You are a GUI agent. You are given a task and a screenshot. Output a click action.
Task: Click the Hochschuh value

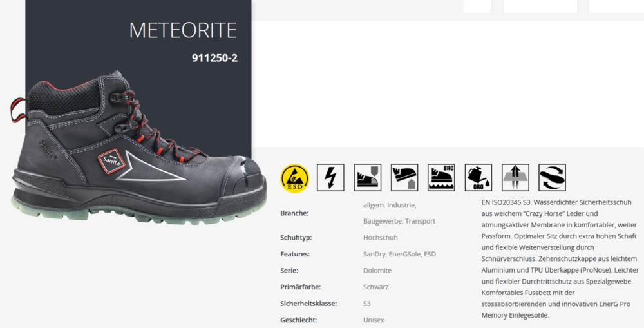(x=381, y=238)
